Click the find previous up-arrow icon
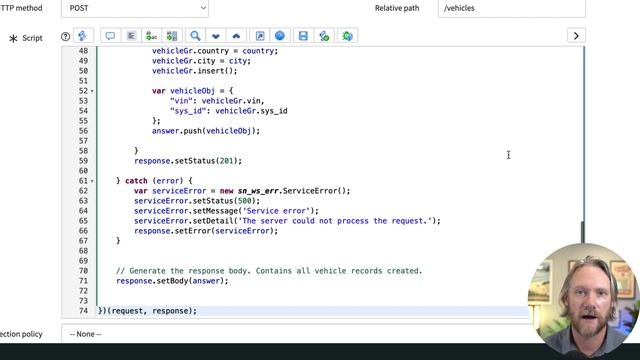The image size is (640, 360). coord(236,36)
